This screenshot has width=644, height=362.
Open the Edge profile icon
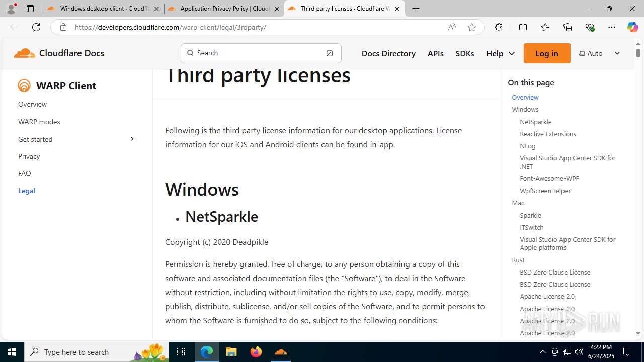(11, 9)
